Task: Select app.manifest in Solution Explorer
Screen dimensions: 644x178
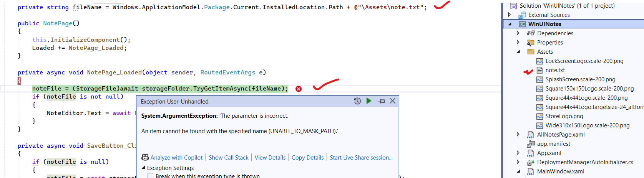Action: click(553, 144)
